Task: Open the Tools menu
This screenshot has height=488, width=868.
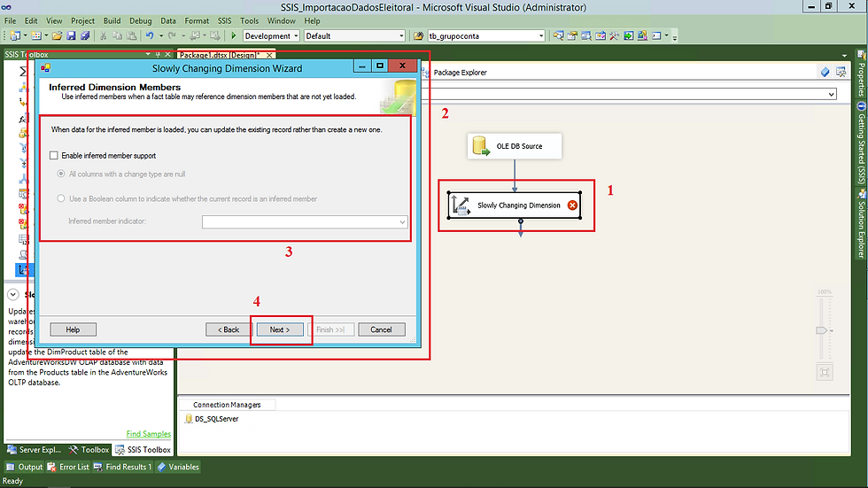Action: point(249,21)
